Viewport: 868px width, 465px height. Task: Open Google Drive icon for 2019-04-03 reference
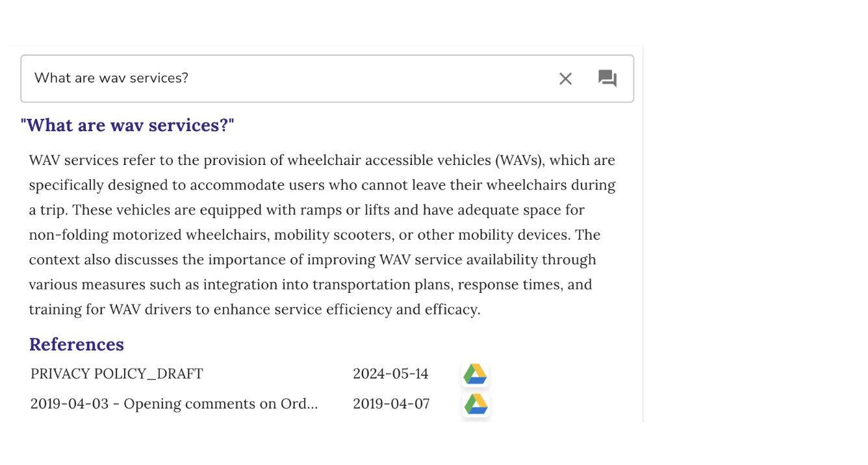(x=476, y=404)
